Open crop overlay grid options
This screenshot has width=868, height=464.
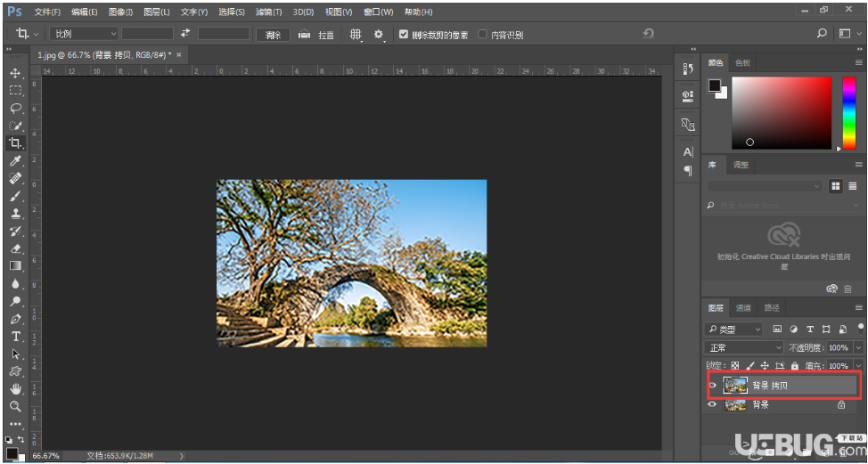tap(356, 35)
